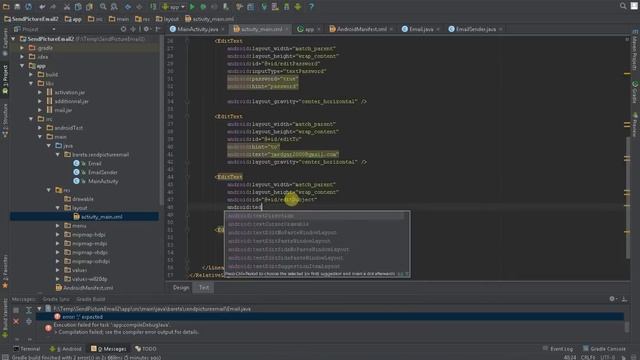Image resolution: width=640 pixels, height=360 pixels.
Task: Open the TODO tool window button
Action: [146, 349]
